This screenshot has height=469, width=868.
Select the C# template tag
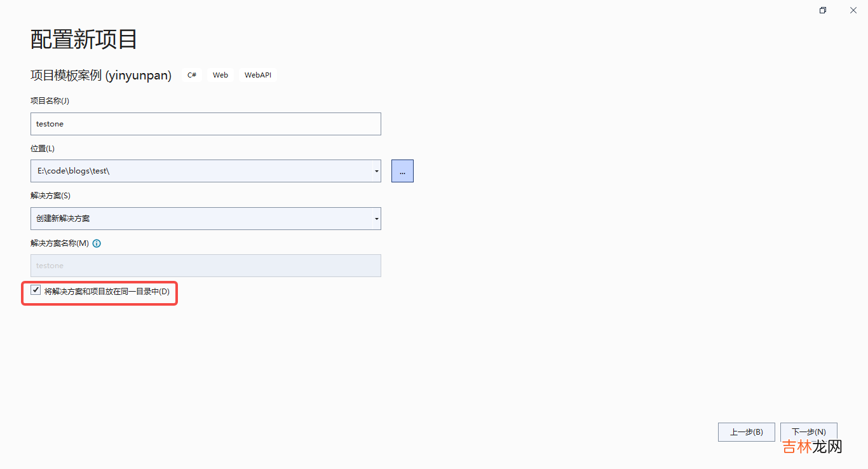pos(191,75)
